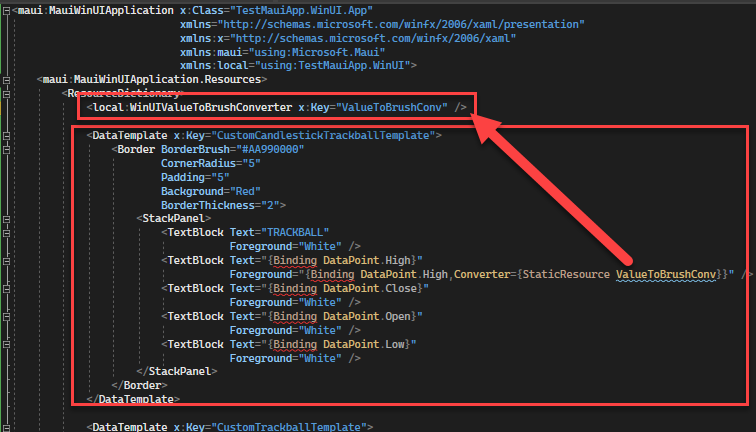Collapse the ResourceDictionary code block

[x=8, y=92]
